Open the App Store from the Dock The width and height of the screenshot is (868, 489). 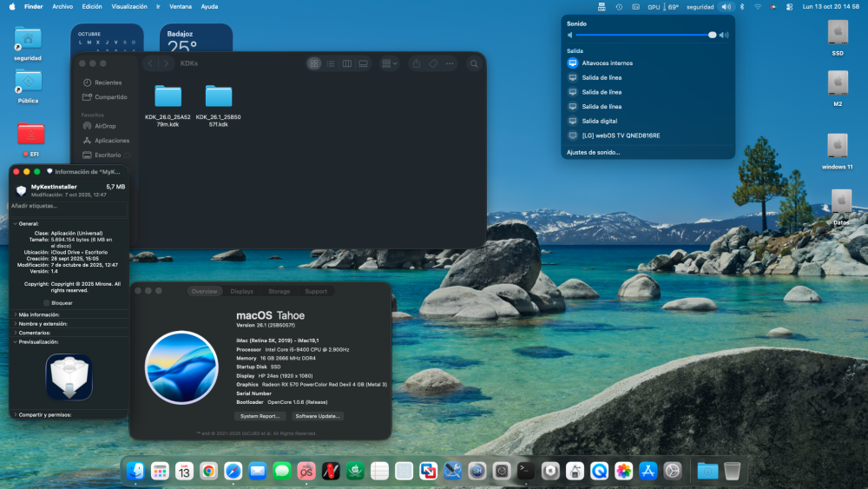pos(648,471)
